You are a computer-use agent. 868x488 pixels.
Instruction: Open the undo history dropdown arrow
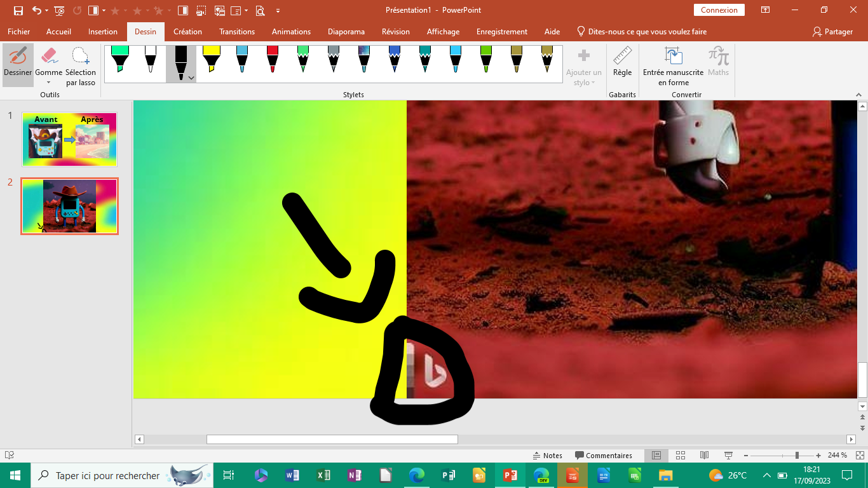pos(46,11)
